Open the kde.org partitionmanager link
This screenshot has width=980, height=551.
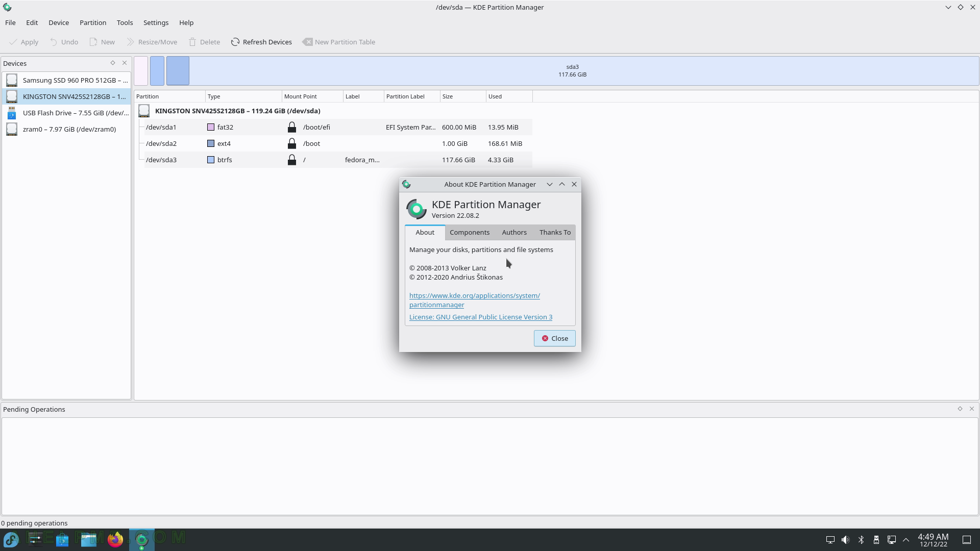(474, 300)
